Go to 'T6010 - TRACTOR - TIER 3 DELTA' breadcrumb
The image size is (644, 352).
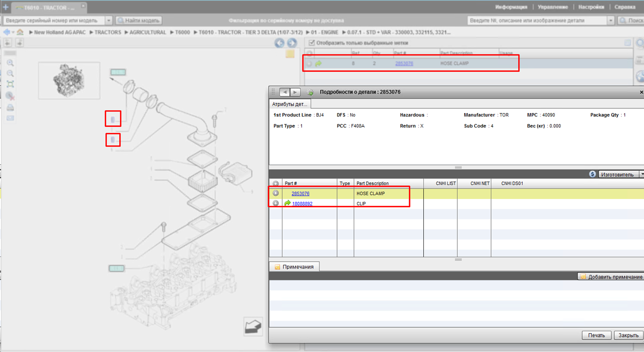pyautogui.click(x=251, y=32)
